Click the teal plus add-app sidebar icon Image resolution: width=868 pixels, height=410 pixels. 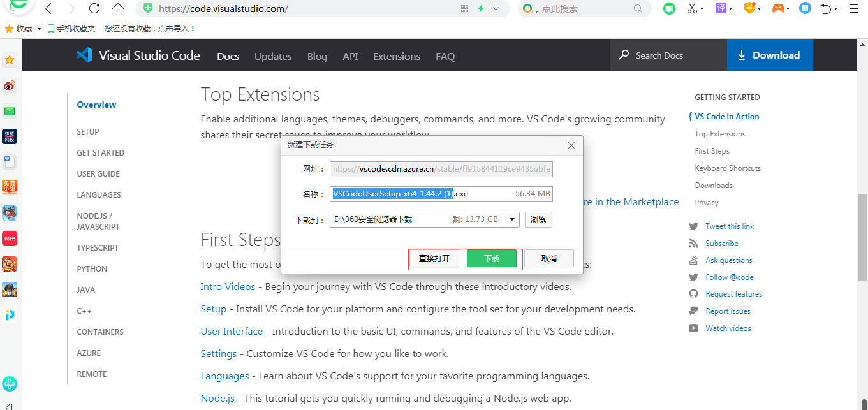pos(10,384)
